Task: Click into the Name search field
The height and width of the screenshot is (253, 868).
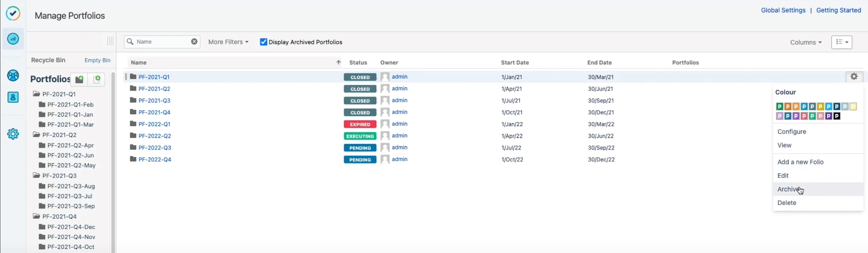Action: click(x=162, y=42)
